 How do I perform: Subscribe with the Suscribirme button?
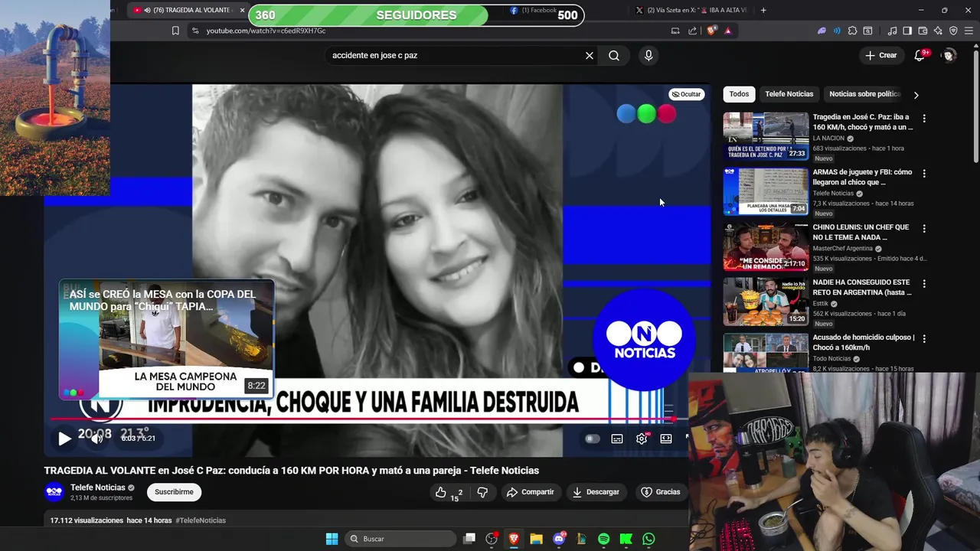pyautogui.click(x=174, y=492)
